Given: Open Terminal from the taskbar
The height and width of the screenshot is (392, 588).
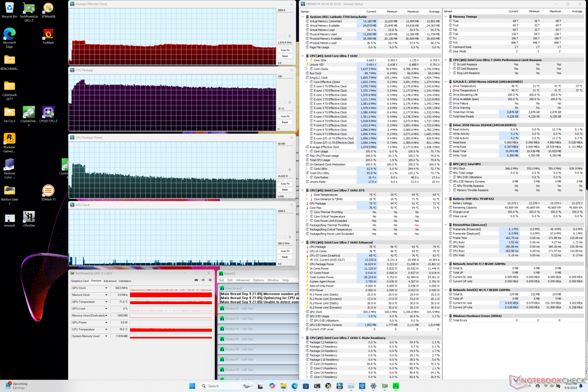Looking at the screenshot, I should click(x=317, y=386).
